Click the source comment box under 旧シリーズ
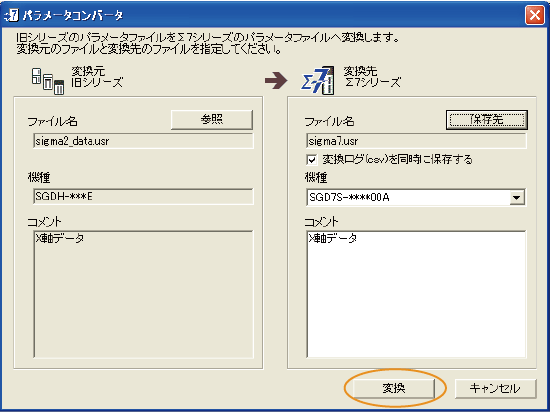 [143, 294]
